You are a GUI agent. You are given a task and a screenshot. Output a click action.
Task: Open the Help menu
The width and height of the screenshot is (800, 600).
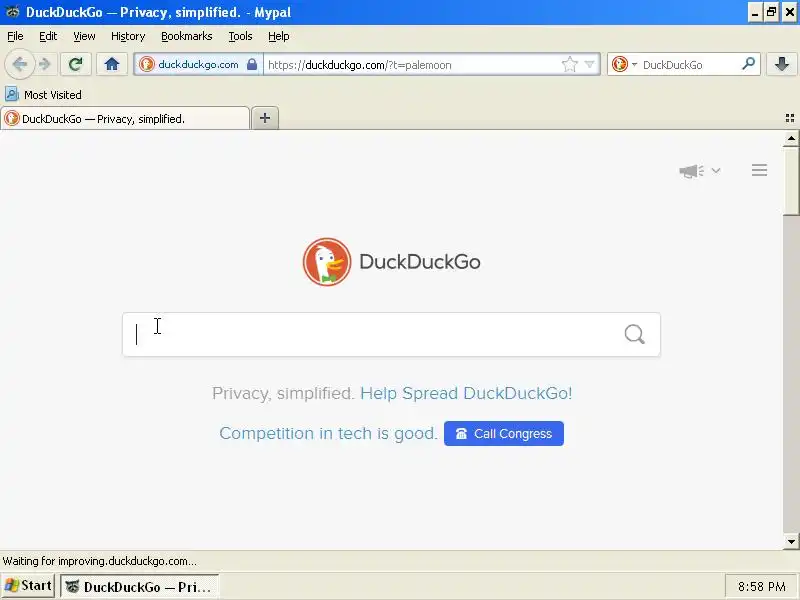pos(279,36)
